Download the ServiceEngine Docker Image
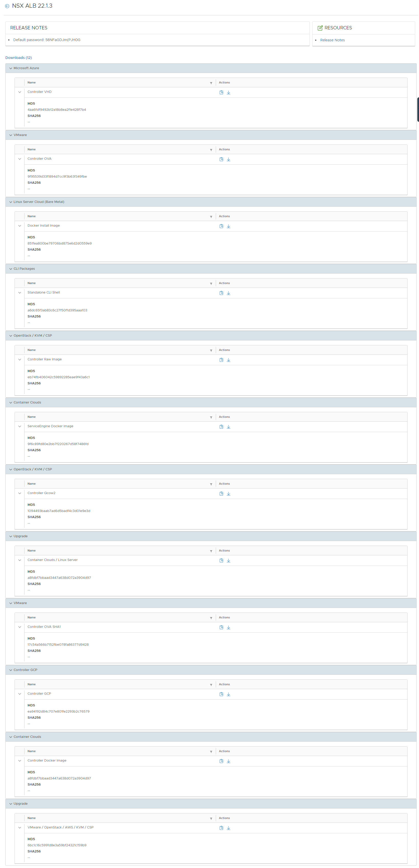The image size is (419, 868). click(x=228, y=426)
